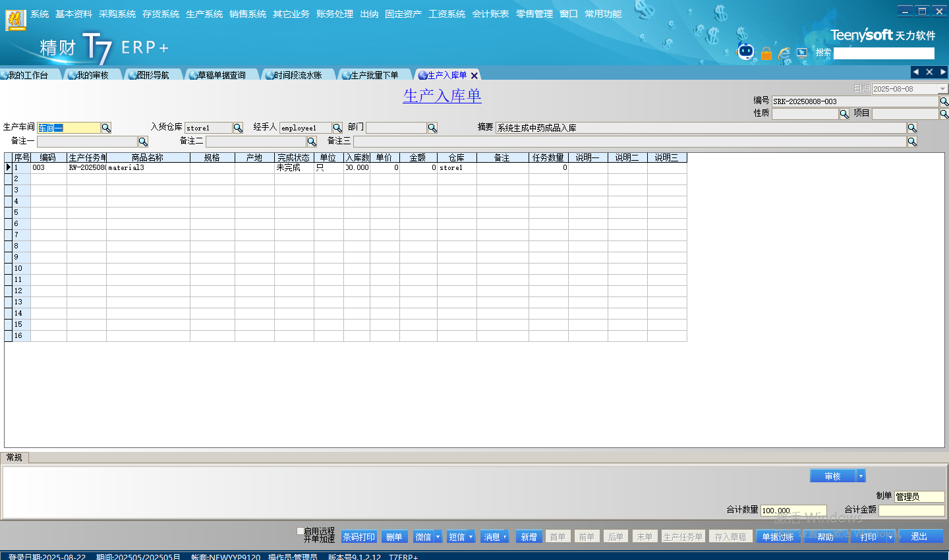The width and height of the screenshot is (949, 560).
Task: Click the remote desktop monitor icon
Action: pyautogui.click(x=802, y=53)
